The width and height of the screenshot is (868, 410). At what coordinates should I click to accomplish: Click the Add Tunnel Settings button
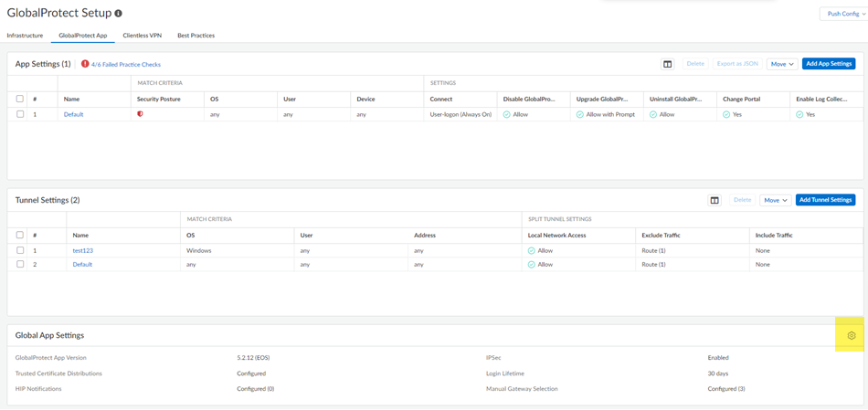click(x=825, y=200)
